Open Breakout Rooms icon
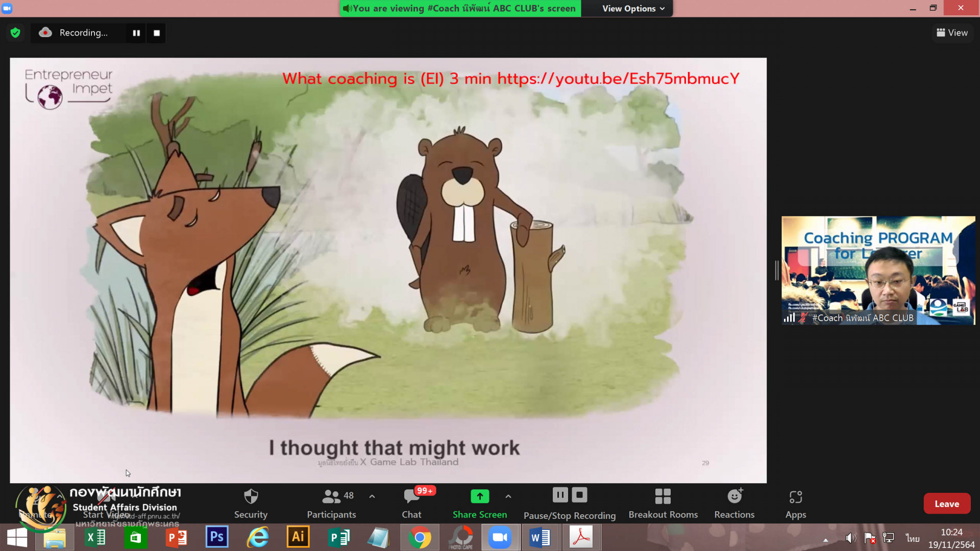The image size is (980, 551). click(x=663, y=496)
